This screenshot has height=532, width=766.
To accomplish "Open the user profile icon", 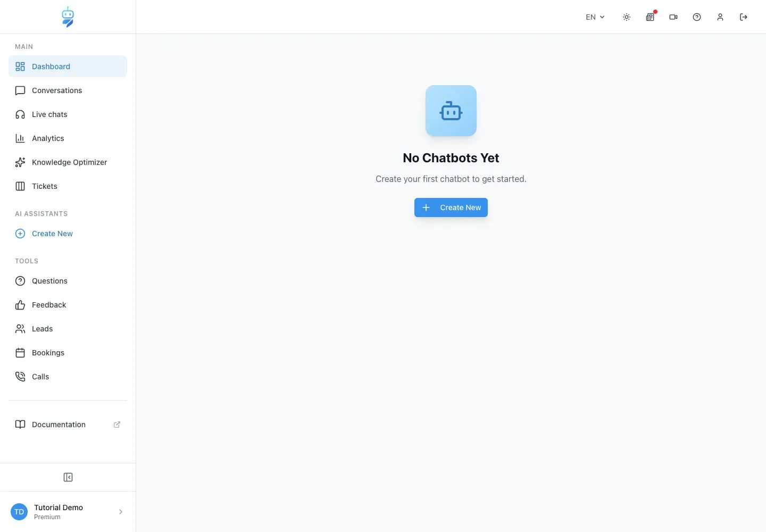I will (720, 17).
